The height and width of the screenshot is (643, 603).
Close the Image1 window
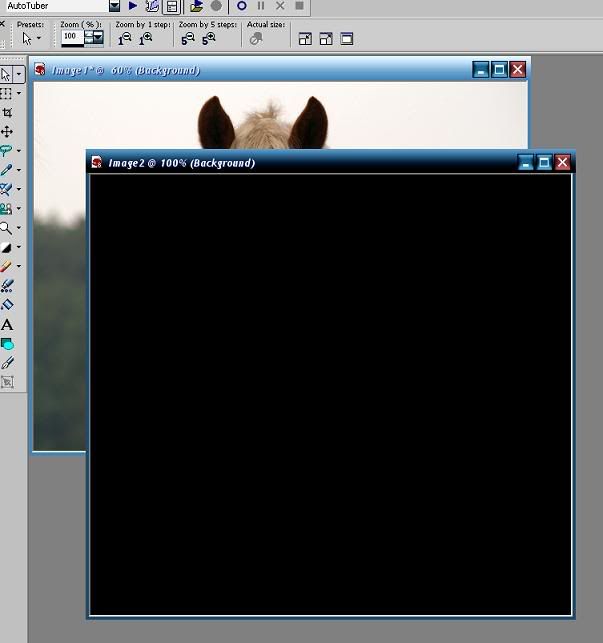(x=518, y=70)
